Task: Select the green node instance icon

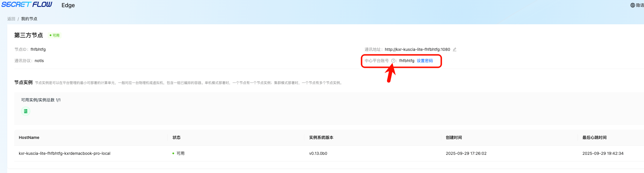Action: pos(26,111)
